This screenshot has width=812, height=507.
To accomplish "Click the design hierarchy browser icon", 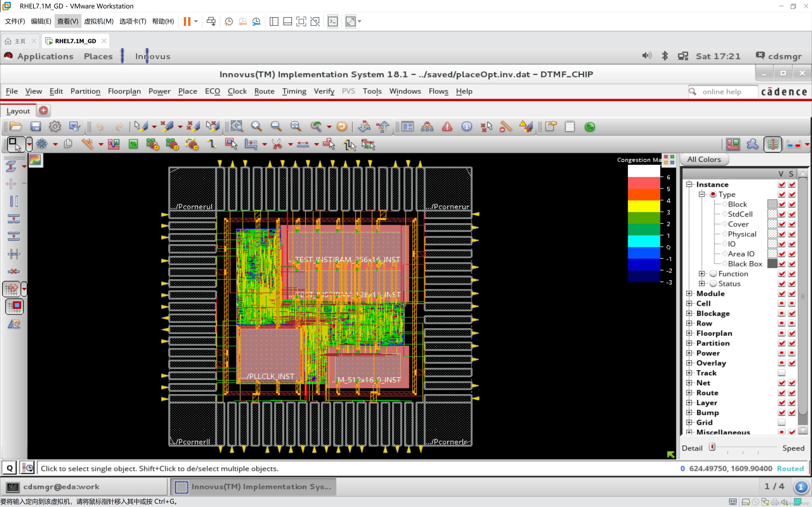I will pyautogui.click(x=427, y=127).
